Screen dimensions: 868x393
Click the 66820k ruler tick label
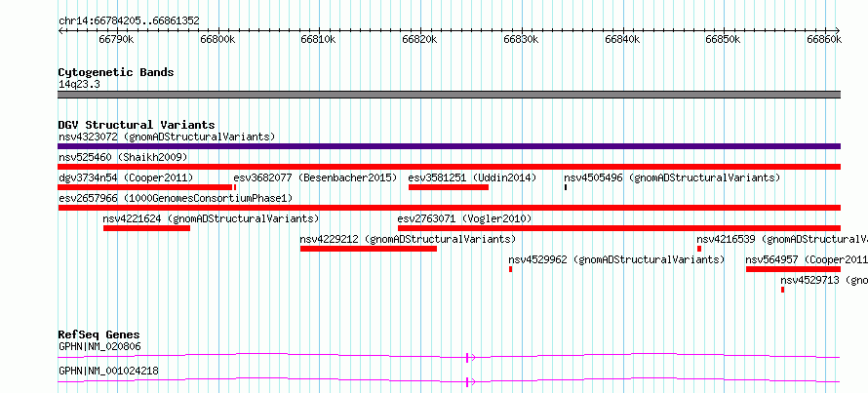[x=419, y=39]
